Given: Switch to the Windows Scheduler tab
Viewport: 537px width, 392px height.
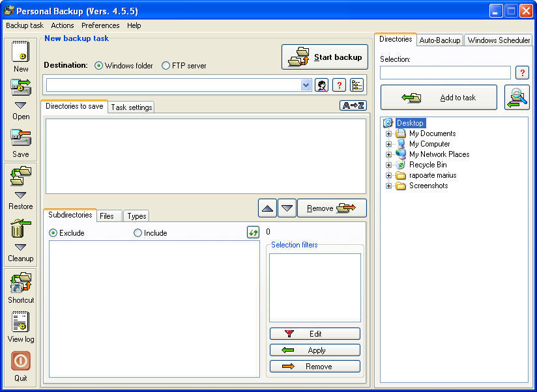Looking at the screenshot, I should point(499,40).
